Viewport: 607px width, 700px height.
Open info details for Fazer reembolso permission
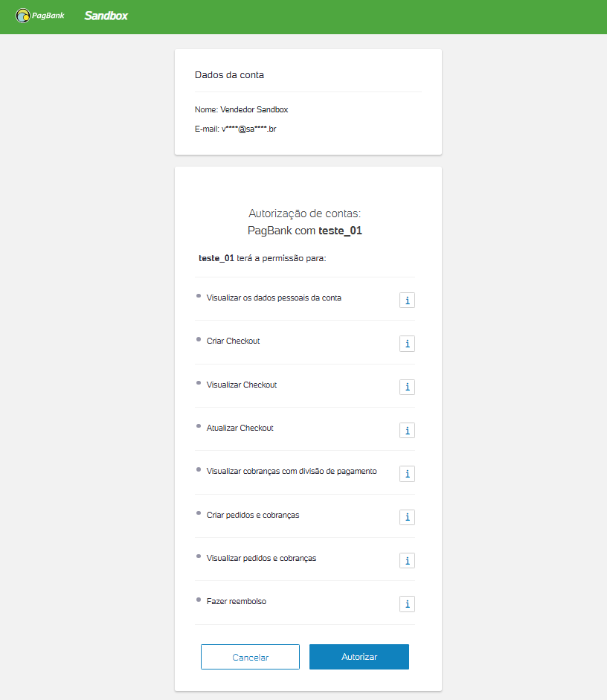click(407, 604)
